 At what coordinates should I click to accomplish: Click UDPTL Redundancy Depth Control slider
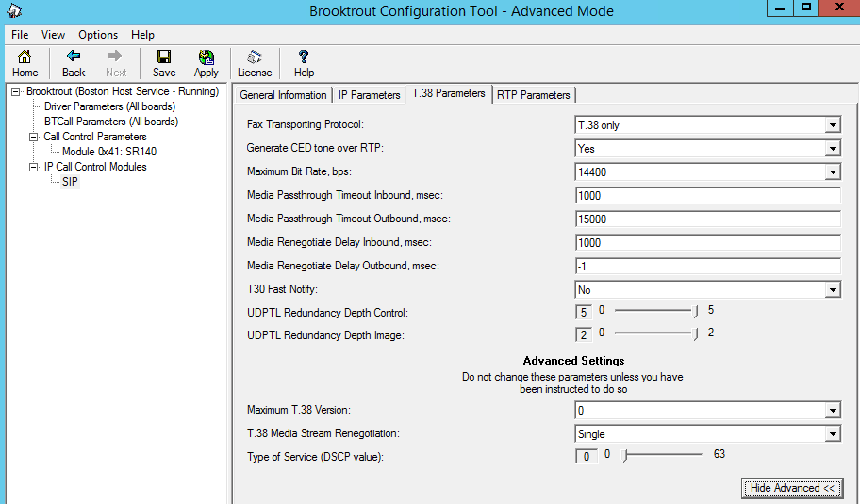coord(656,311)
